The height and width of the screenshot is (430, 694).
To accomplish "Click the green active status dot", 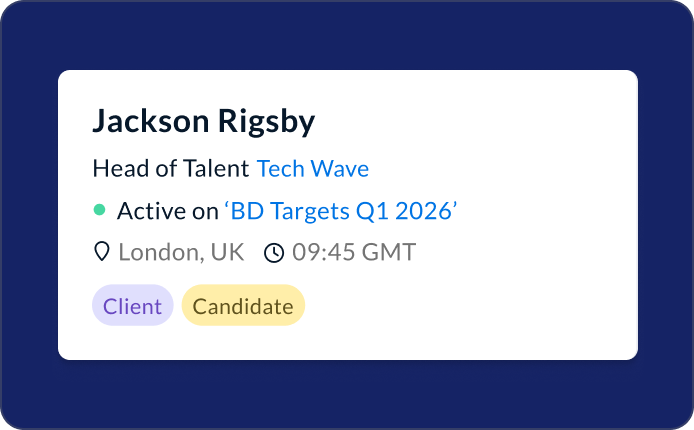I will pos(99,210).
